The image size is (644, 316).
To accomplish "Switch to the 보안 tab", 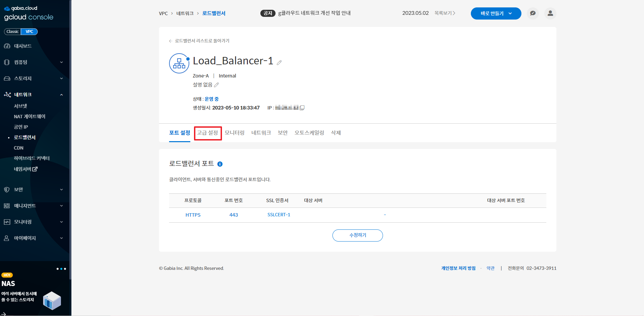I will [x=283, y=133].
